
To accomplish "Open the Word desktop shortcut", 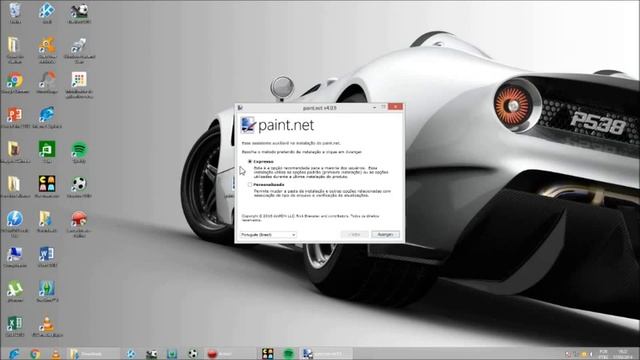I will point(47,257).
